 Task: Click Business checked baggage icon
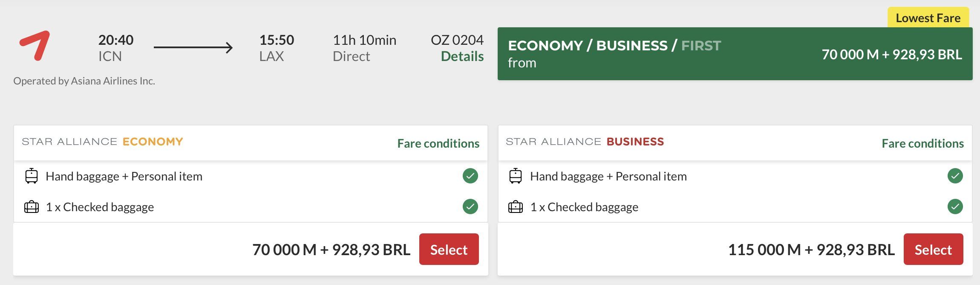point(516,207)
